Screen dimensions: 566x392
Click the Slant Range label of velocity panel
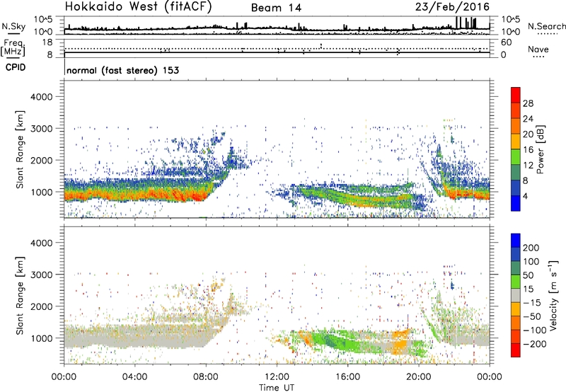(20, 296)
